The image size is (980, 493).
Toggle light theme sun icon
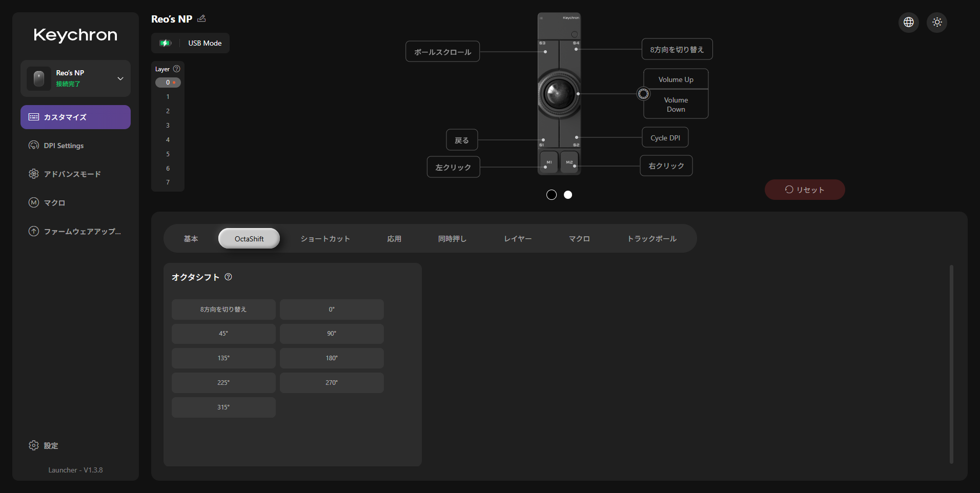pyautogui.click(x=937, y=22)
